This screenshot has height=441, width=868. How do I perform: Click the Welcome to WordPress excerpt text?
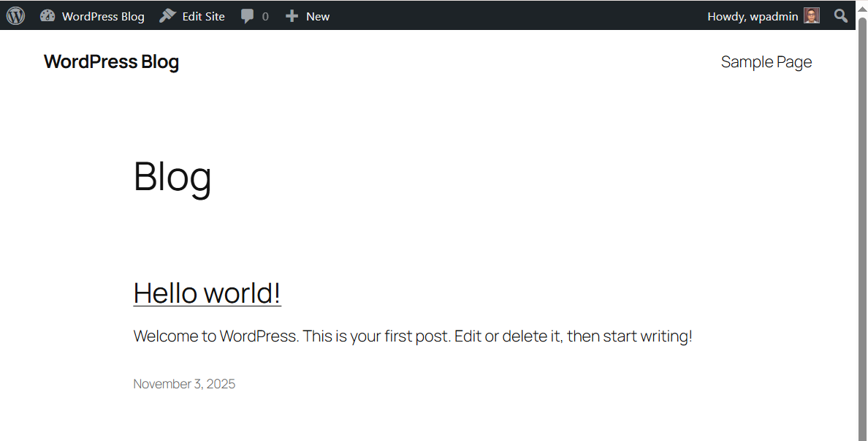412,336
